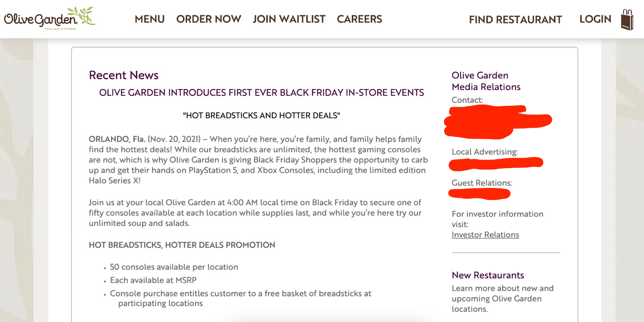This screenshot has width=644, height=322.
Task: Click the "Each available at MSRP" bullet
Action: pos(153,280)
